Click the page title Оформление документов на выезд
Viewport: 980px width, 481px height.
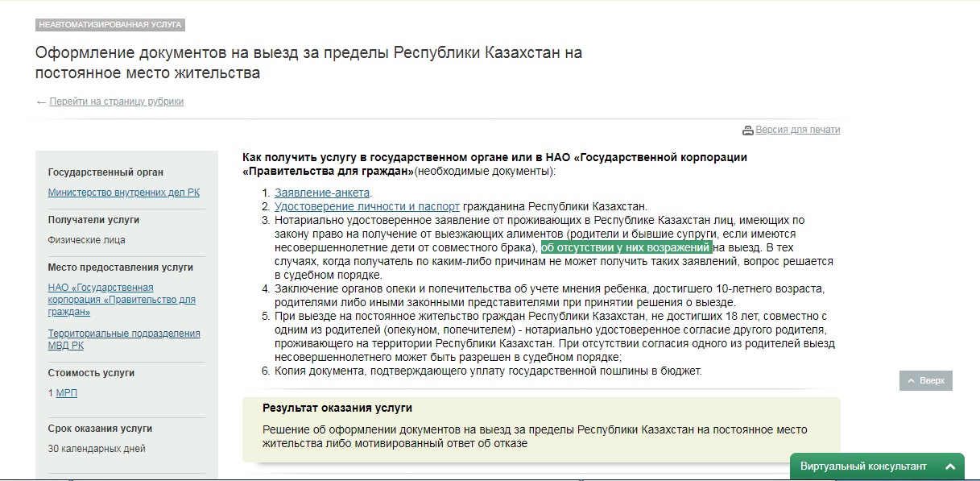pos(308,63)
